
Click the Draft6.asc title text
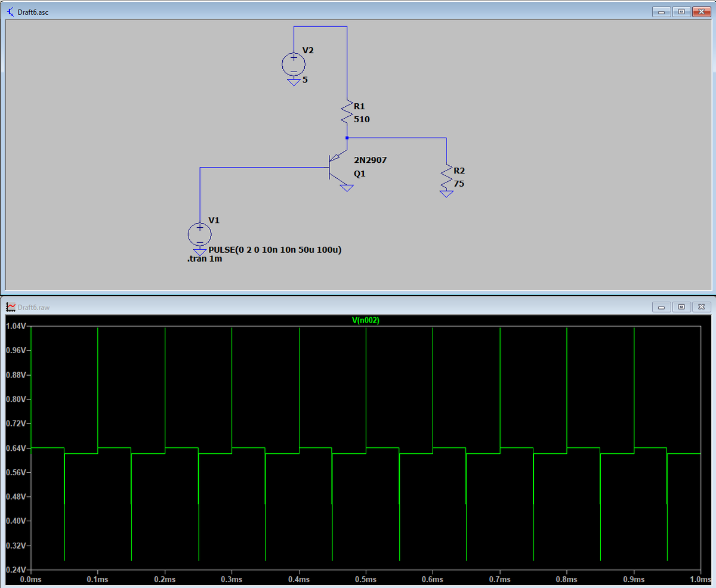click(33, 13)
